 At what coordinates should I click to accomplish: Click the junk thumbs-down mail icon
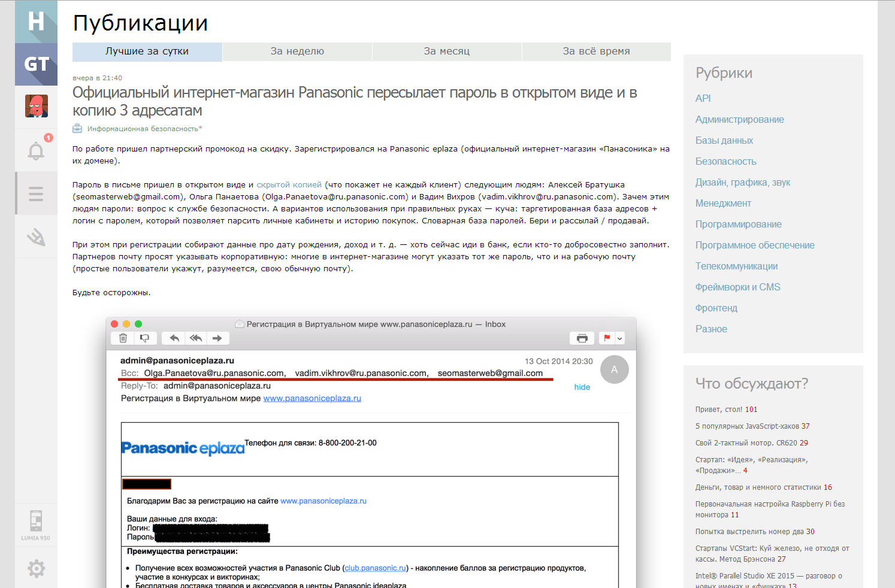(x=145, y=338)
